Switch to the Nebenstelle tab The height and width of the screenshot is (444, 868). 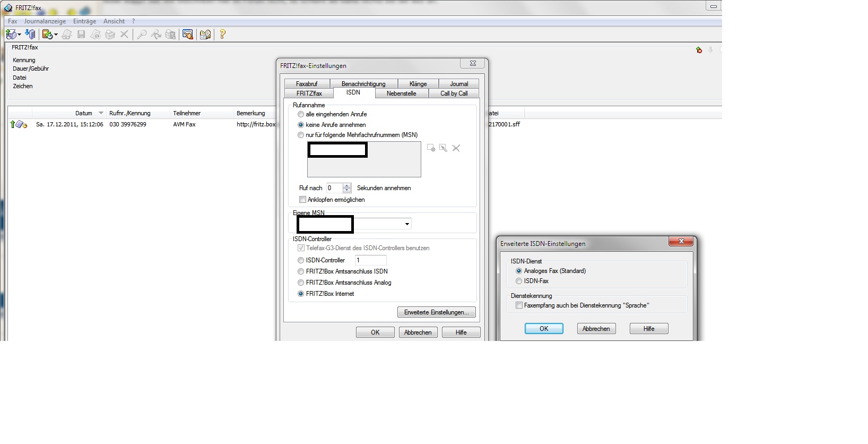coord(402,93)
